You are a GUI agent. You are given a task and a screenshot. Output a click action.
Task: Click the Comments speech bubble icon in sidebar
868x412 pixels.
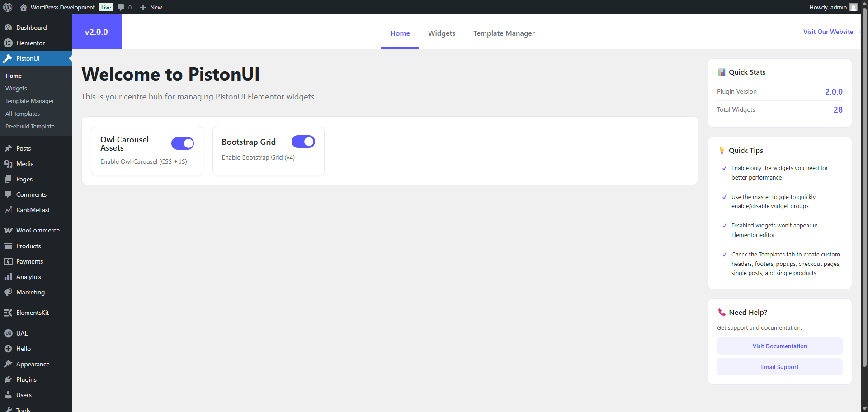pyautogui.click(x=8, y=194)
